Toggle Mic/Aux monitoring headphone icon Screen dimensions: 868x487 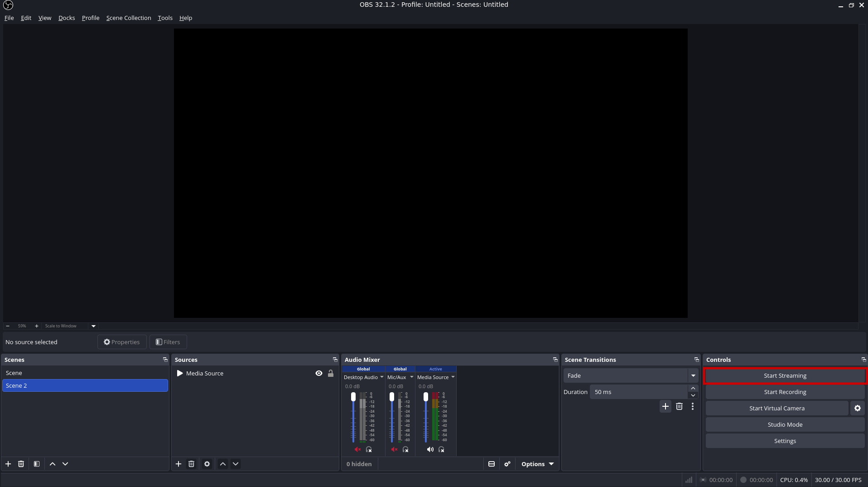tap(405, 449)
